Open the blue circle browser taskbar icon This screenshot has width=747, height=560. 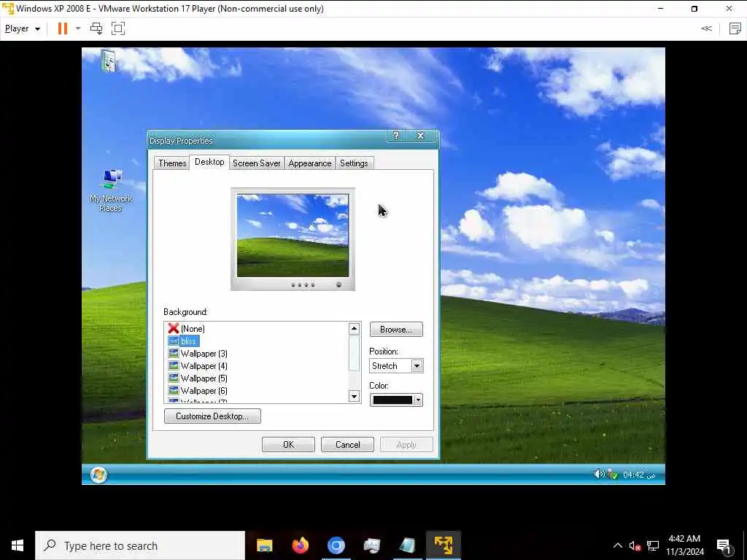[336, 545]
